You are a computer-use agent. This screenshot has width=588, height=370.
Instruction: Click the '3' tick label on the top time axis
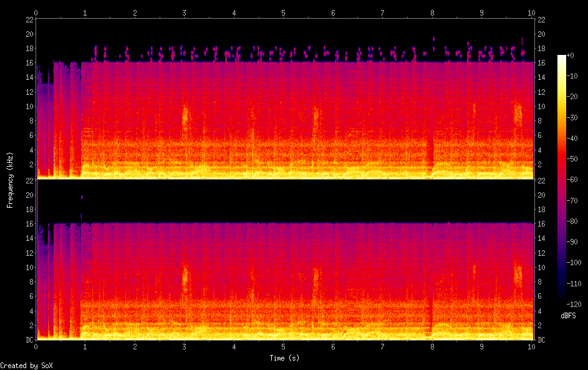point(184,13)
